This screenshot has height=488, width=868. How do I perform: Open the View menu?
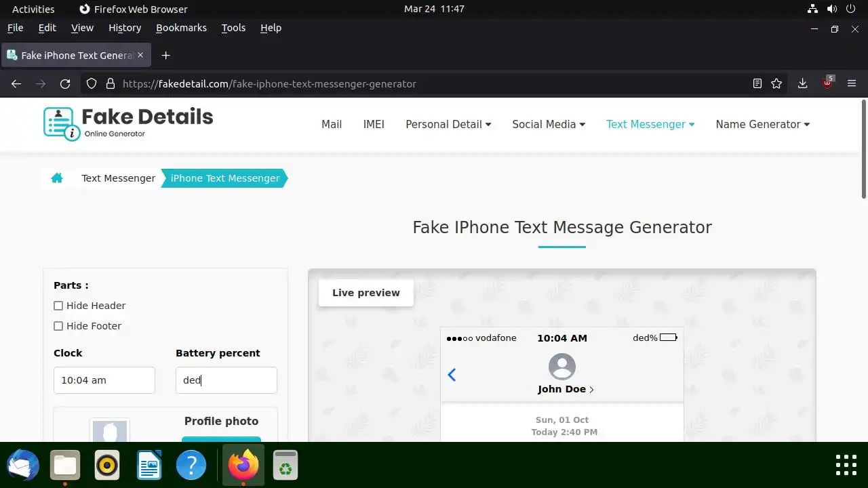82,28
